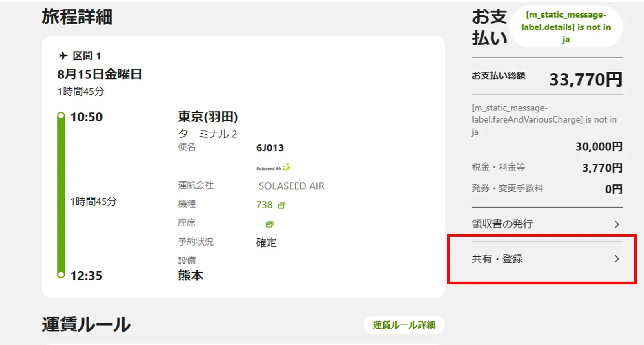Click the departure marker circle at 10:50
The width and height of the screenshot is (644, 345).
61,116
